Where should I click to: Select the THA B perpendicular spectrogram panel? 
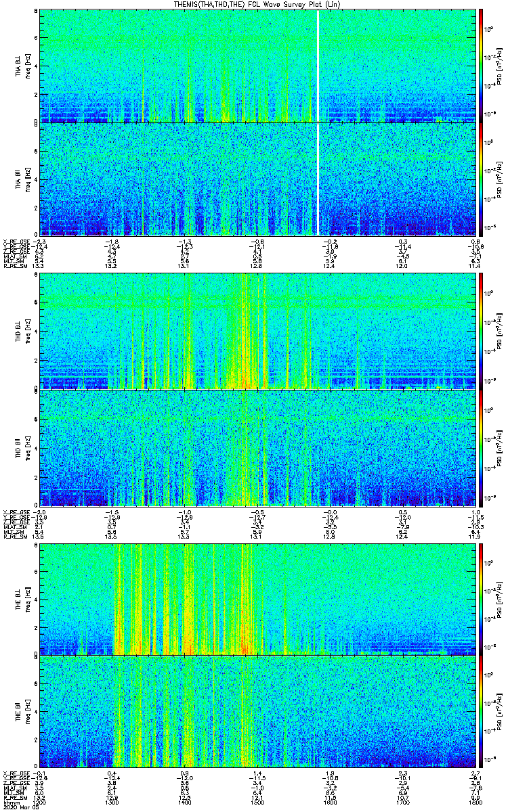pos(259,65)
